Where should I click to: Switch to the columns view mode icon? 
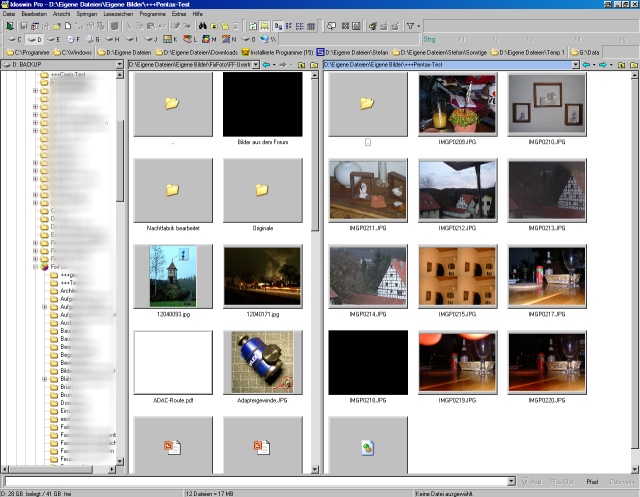(311, 26)
